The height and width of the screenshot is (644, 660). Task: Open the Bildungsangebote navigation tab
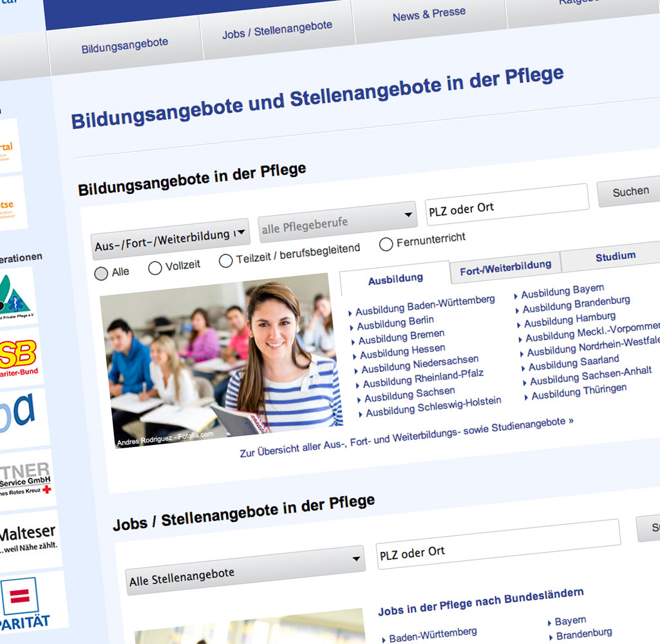click(x=124, y=46)
